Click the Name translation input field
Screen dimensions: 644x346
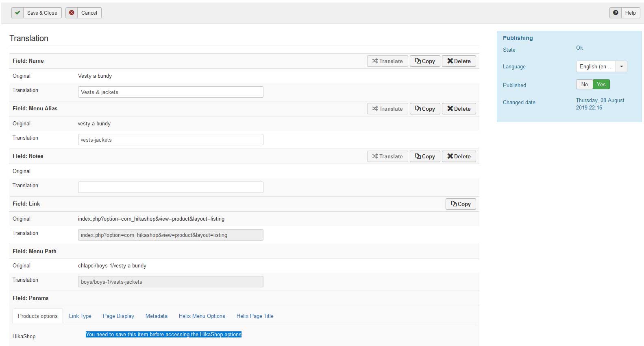pyautogui.click(x=170, y=92)
